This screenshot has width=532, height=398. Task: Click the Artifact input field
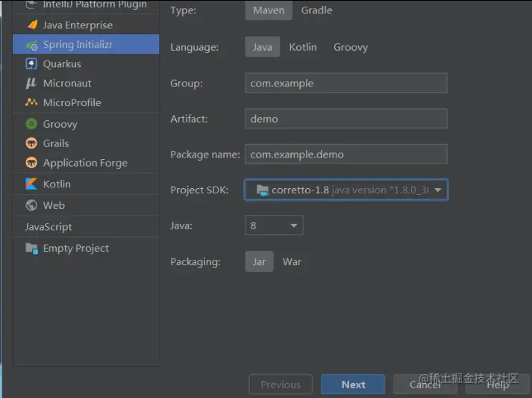pos(346,119)
